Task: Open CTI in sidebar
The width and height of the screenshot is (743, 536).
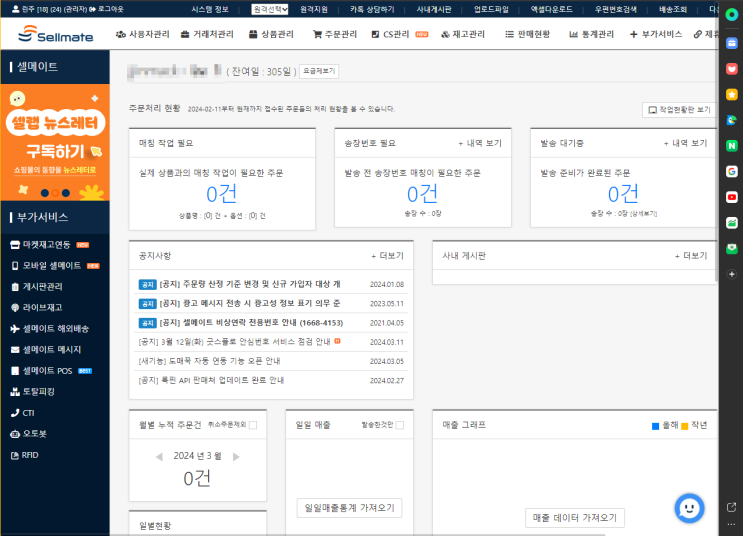Action: pyautogui.click(x=22, y=413)
